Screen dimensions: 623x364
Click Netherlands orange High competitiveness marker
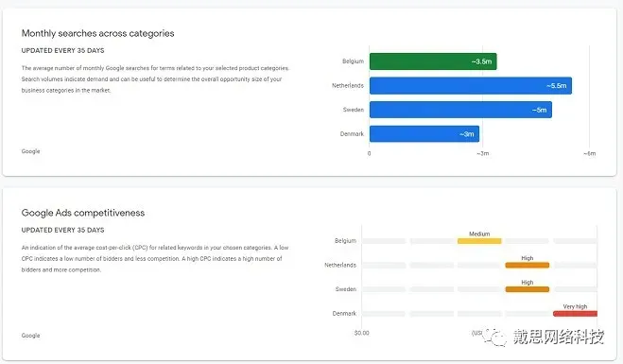point(528,265)
